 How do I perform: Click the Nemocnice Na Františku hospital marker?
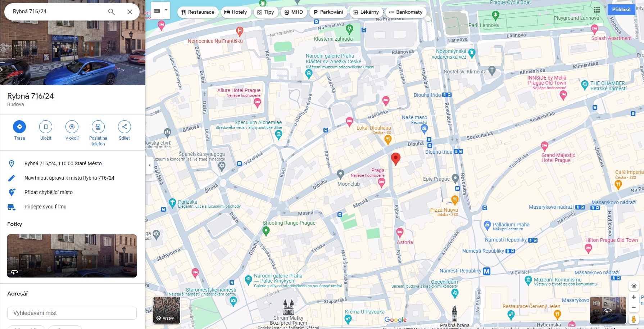(240, 31)
